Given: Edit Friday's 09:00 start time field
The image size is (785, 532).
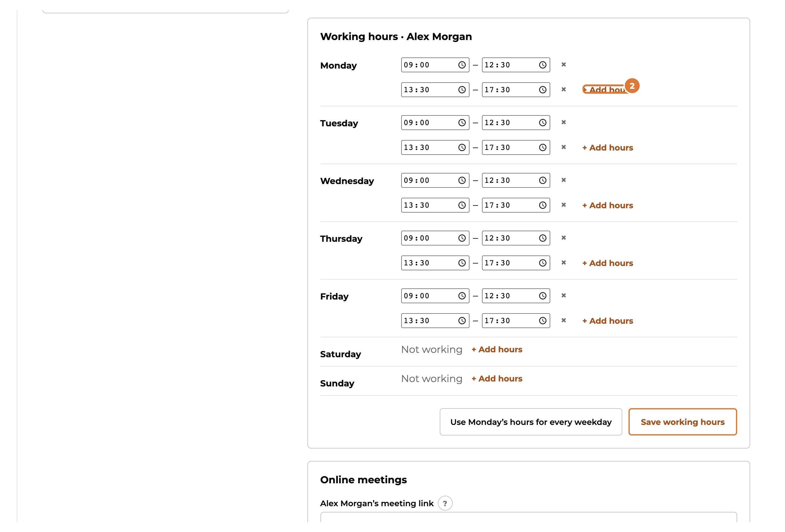Looking at the screenshot, I should coord(435,296).
